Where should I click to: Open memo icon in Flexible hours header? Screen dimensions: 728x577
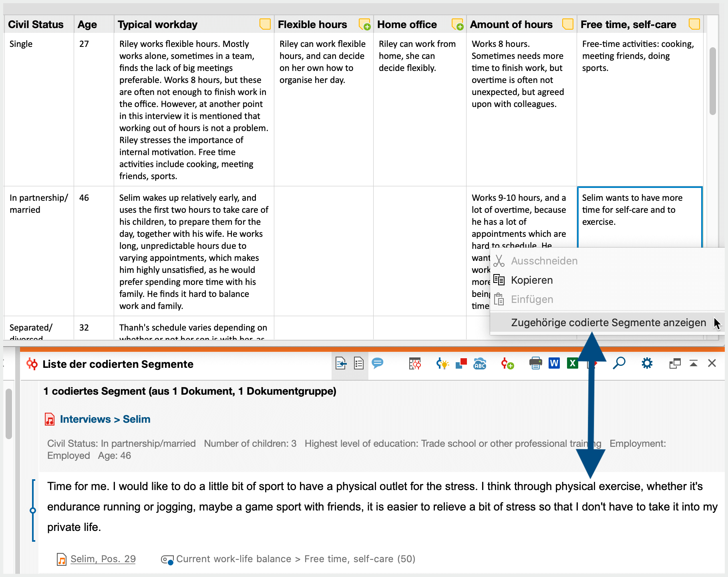click(364, 24)
